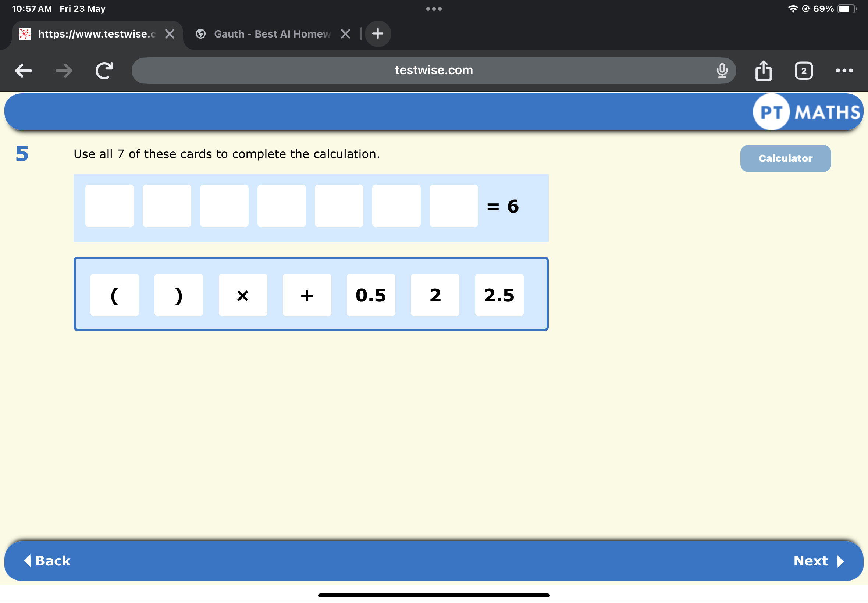Pick the multiplication sign card
The width and height of the screenshot is (868, 603).
pyautogui.click(x=243, y=295)
